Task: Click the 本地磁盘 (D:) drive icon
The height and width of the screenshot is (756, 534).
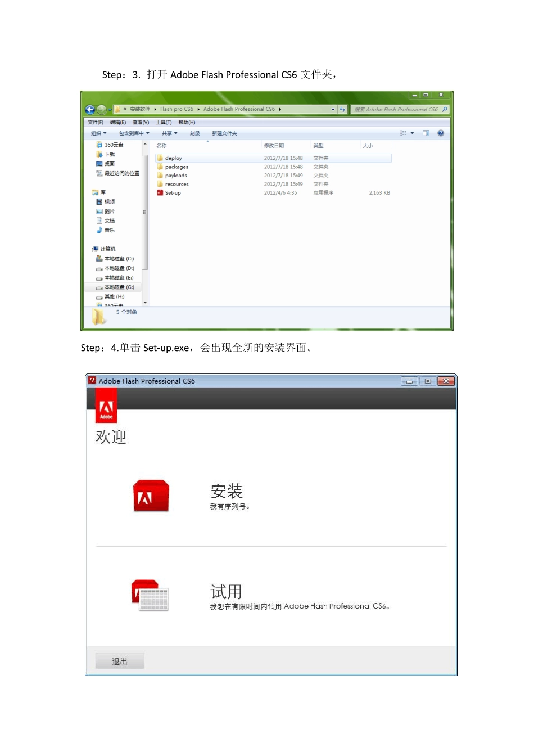Action: pyautogui.click(x=99, y=268)
